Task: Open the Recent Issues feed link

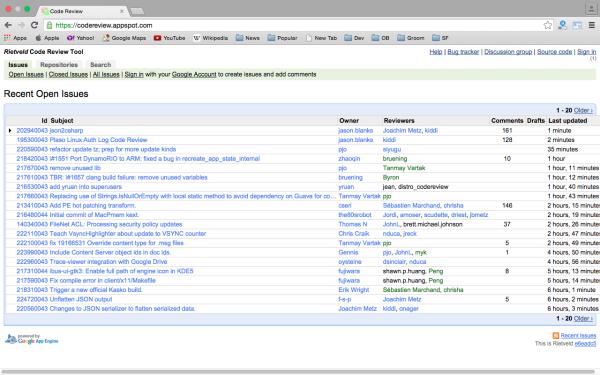Action: 578,336
